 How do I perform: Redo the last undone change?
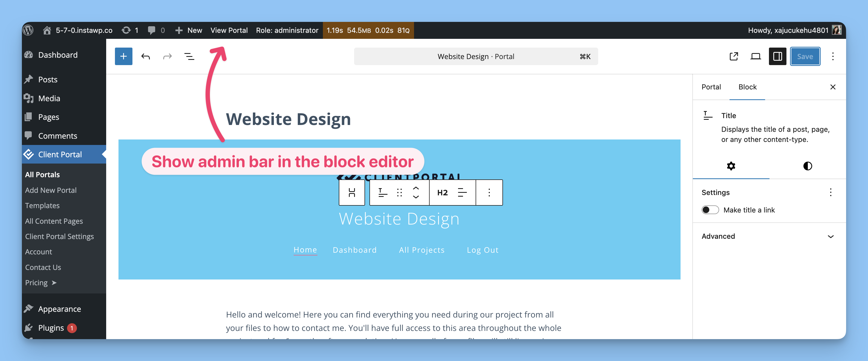click(x=167, y=56)
